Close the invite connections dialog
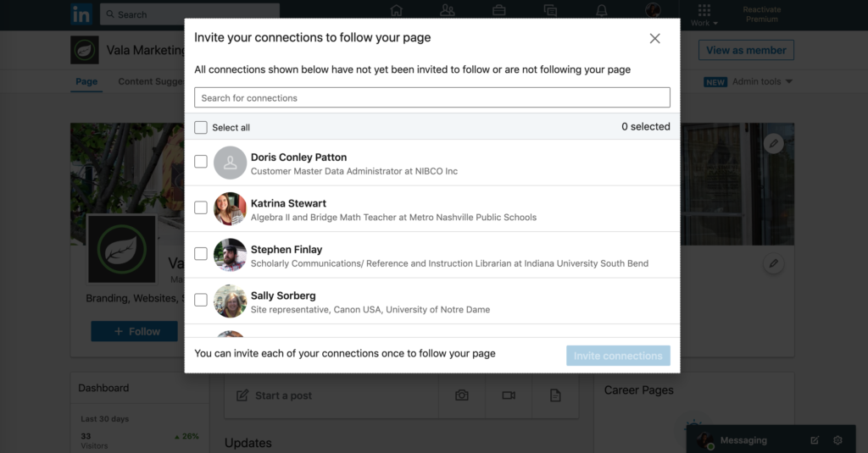 655,38
